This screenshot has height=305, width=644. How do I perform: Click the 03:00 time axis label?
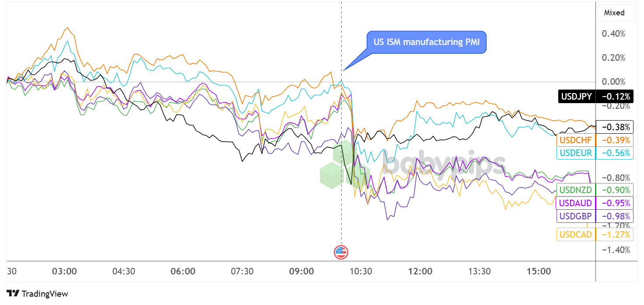tap(64, 271)
